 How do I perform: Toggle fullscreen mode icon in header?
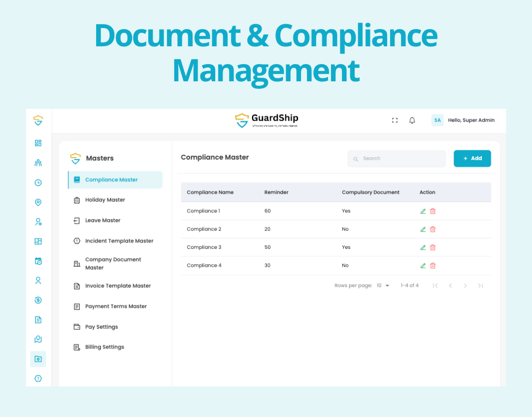(x=395, y=120)
